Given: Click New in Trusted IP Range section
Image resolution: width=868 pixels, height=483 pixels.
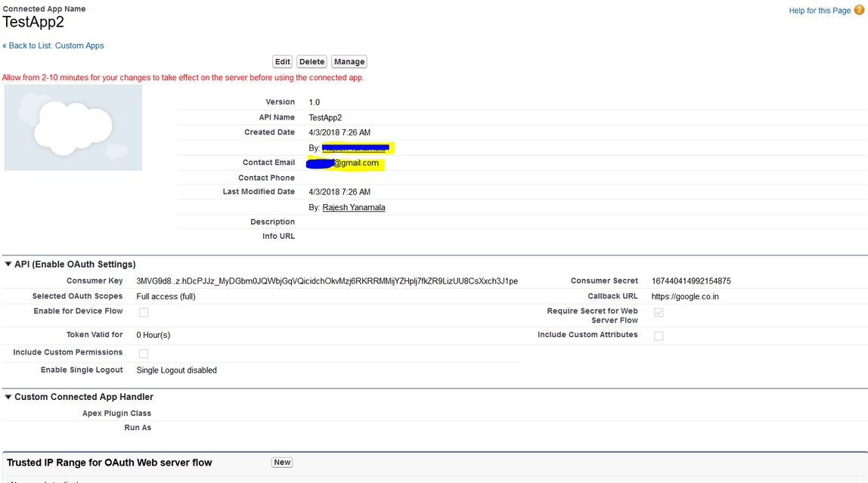Looking at the screenshot, I should 282,462.
